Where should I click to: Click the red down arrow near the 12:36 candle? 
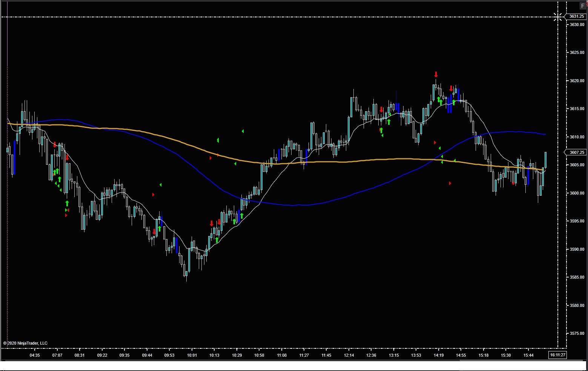point(381,109)
